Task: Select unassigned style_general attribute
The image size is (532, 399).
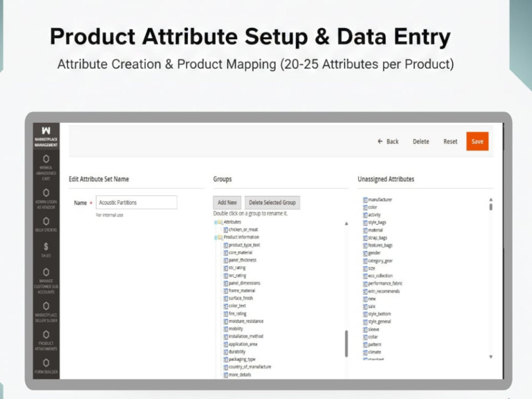Action: click(x=377, y=322)
